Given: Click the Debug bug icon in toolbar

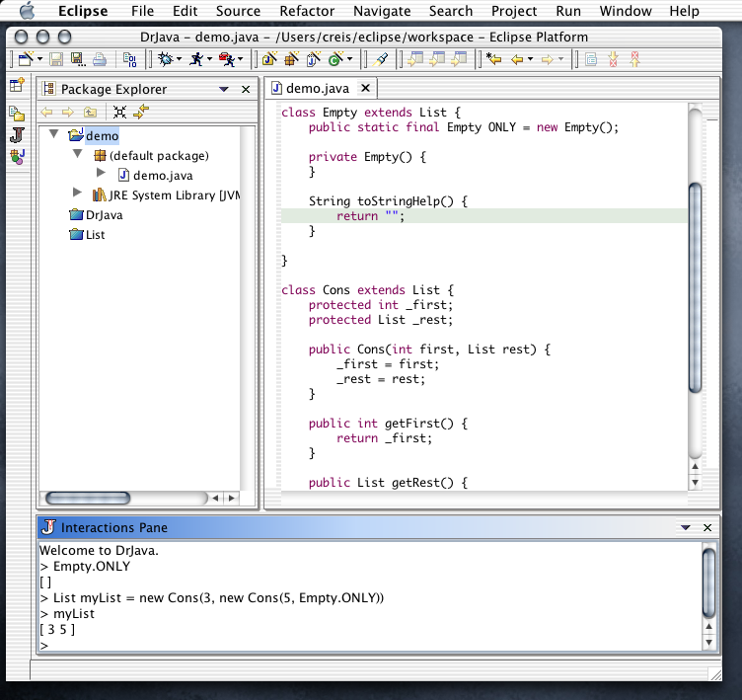Looking at the screenshot, I should [x=165, y=59].
